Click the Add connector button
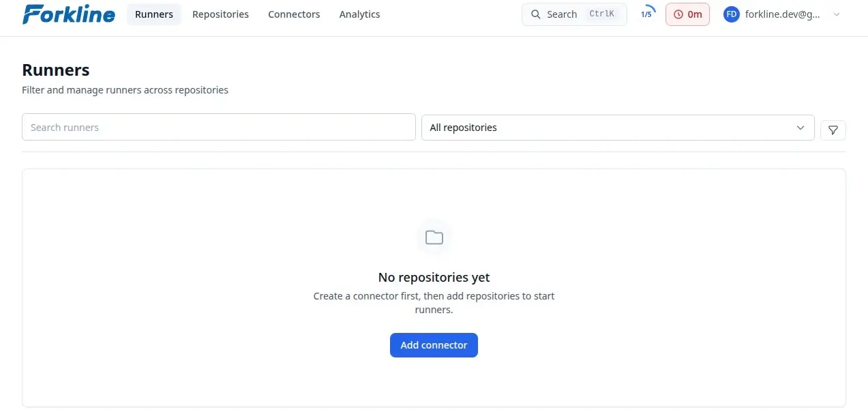Viewport: 868px width, 410px height. pos(434,345)
